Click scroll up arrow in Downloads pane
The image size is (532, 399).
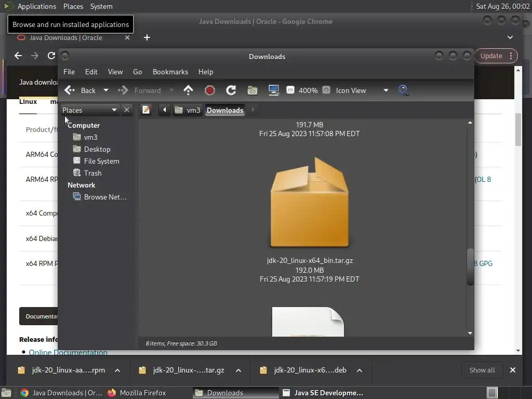(470, 123)
